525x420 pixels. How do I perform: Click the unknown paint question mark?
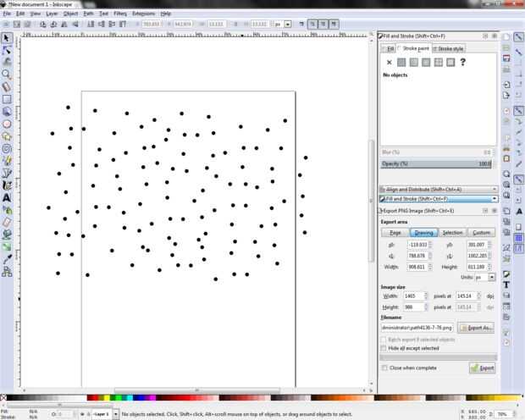click(462, 63)
